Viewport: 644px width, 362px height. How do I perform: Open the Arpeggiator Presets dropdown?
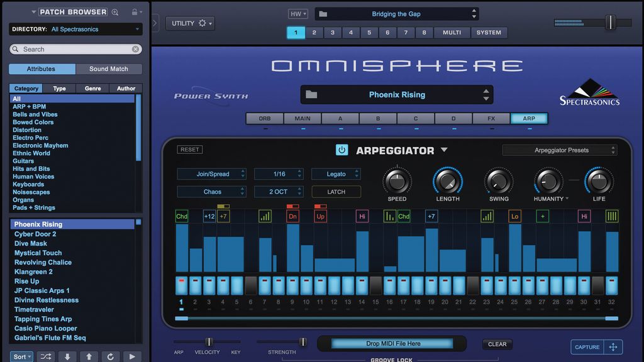pyautogui.click(x=559, y=150)
